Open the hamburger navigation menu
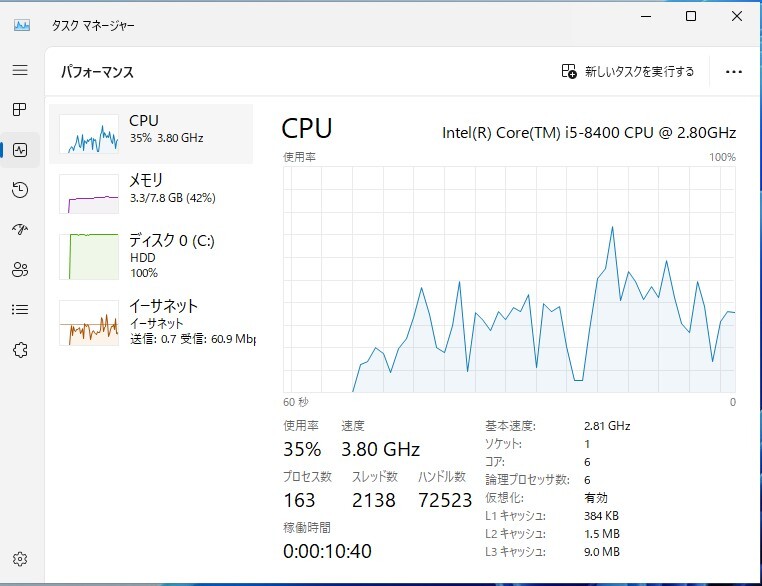The image size is (762, 586). 20,70
